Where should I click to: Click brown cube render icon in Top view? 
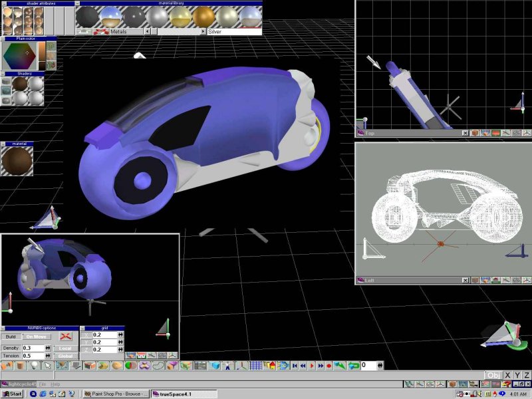[475, 133]
